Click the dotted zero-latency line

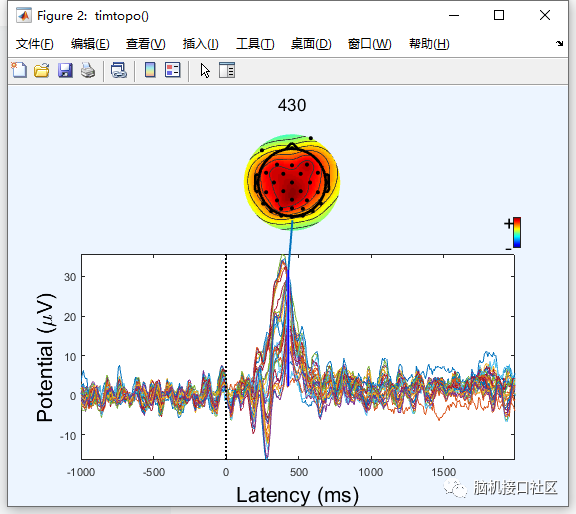coord(226,357)
